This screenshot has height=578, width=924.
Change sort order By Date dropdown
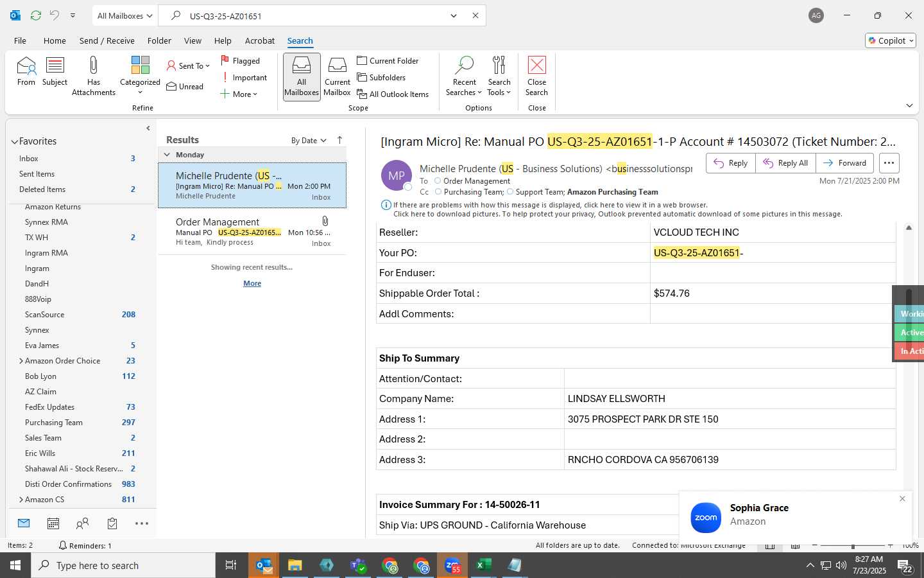pos(309,141)
